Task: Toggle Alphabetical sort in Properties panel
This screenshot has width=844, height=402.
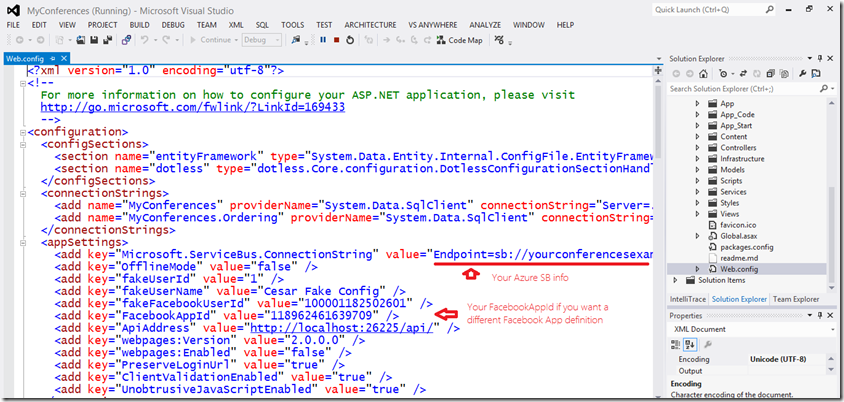Action: point(691,343)
